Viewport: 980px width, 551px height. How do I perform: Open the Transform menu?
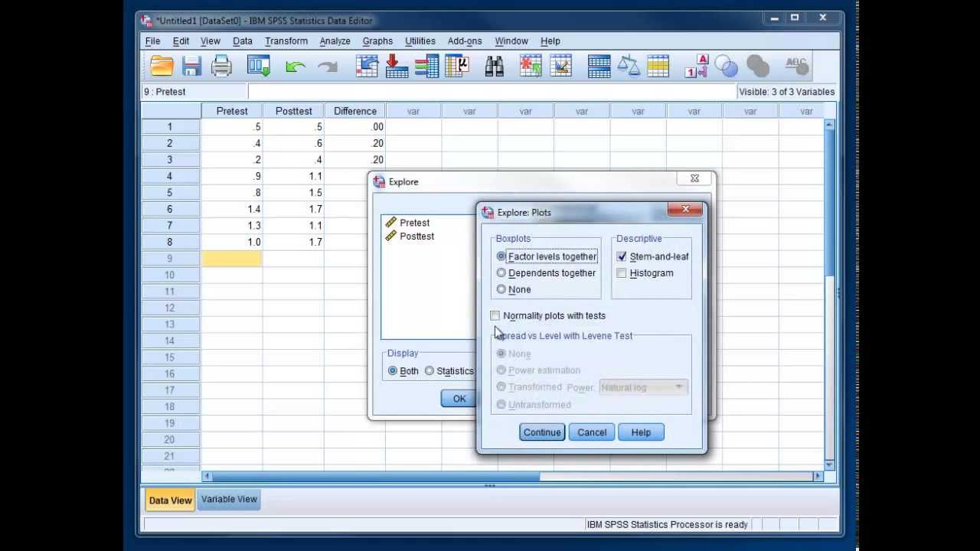286,41
